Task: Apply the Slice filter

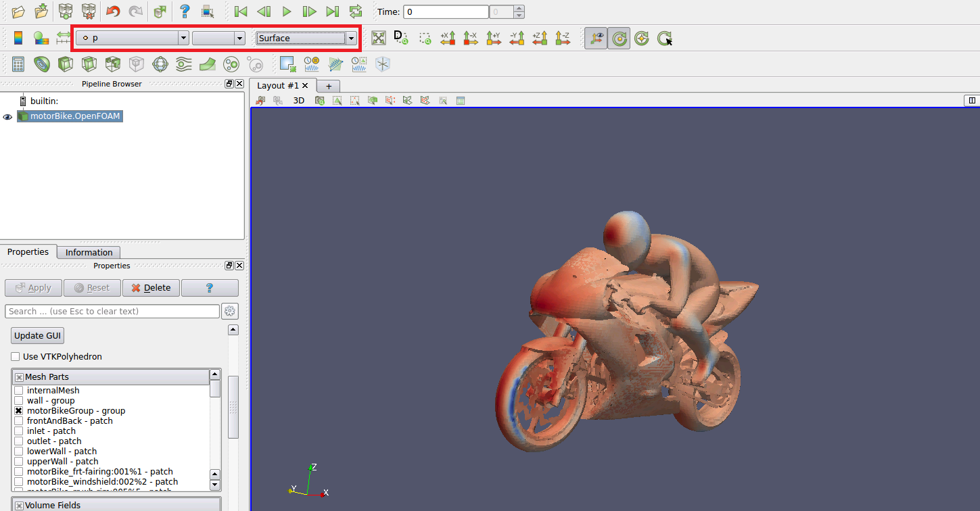Action: (89, 64)
